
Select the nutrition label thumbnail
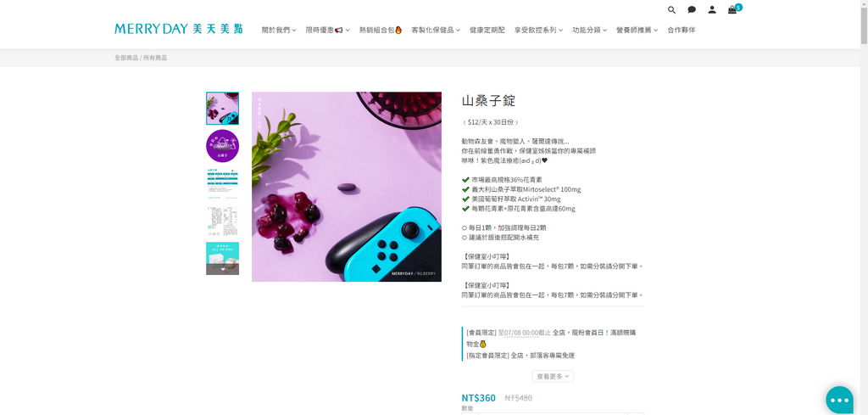pos(222,221)
